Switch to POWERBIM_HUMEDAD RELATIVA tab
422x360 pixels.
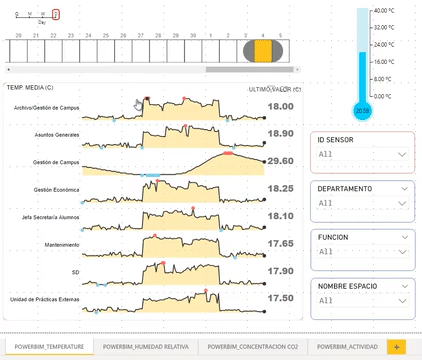point(146,347)
